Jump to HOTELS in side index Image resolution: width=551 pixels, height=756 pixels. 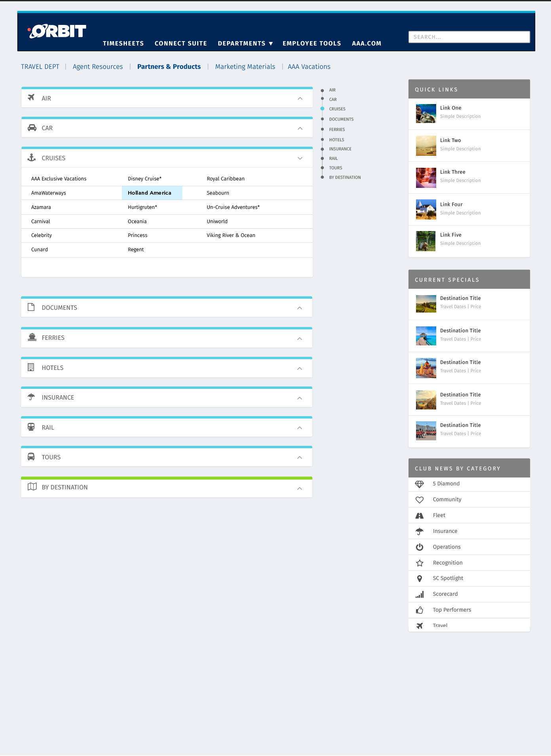336,140
